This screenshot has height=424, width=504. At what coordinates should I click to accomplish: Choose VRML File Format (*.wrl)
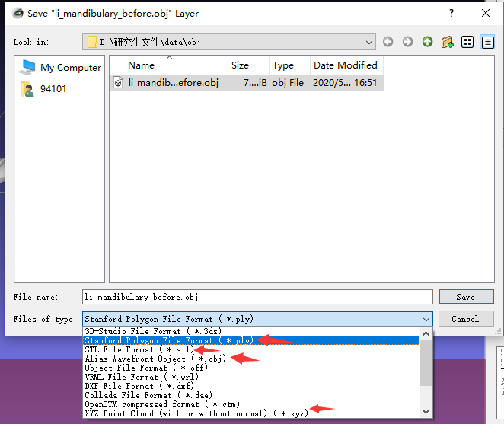pyautogui.click(x=251, y=377)
